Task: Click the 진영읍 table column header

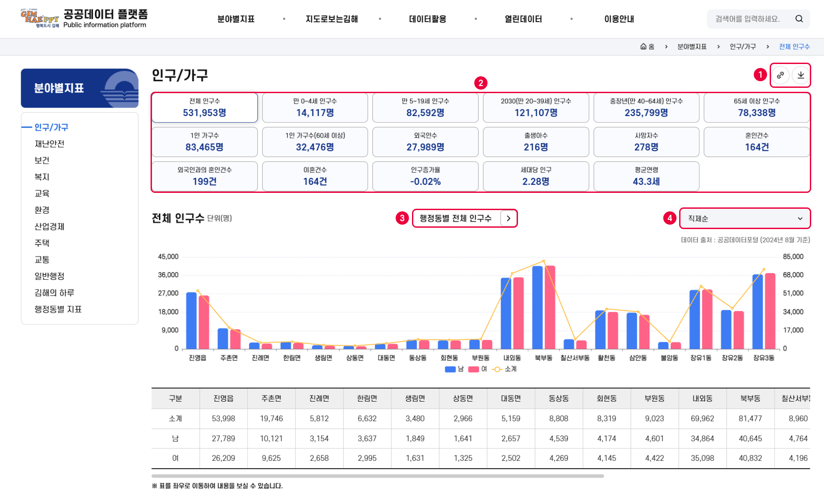Action: pyautogui.click(x=223, y=399)
